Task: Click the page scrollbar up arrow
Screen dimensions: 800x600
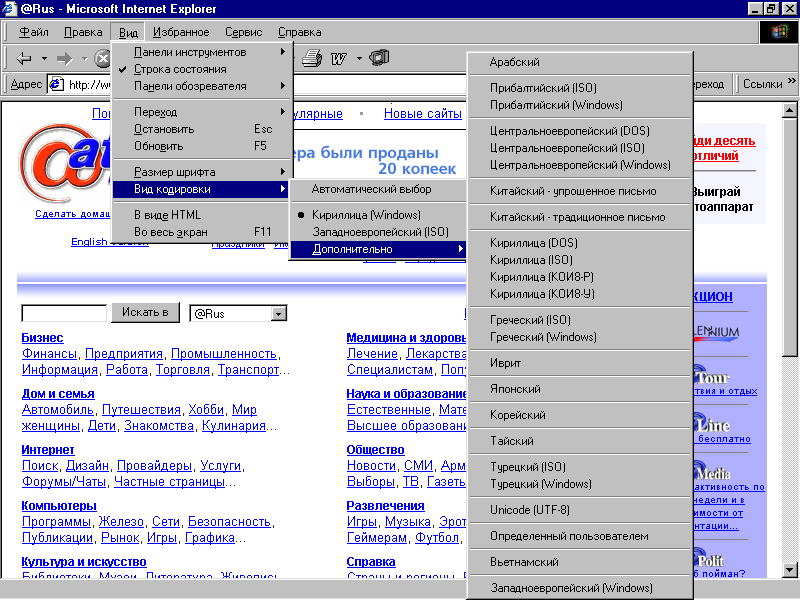Action: point(790,110)
